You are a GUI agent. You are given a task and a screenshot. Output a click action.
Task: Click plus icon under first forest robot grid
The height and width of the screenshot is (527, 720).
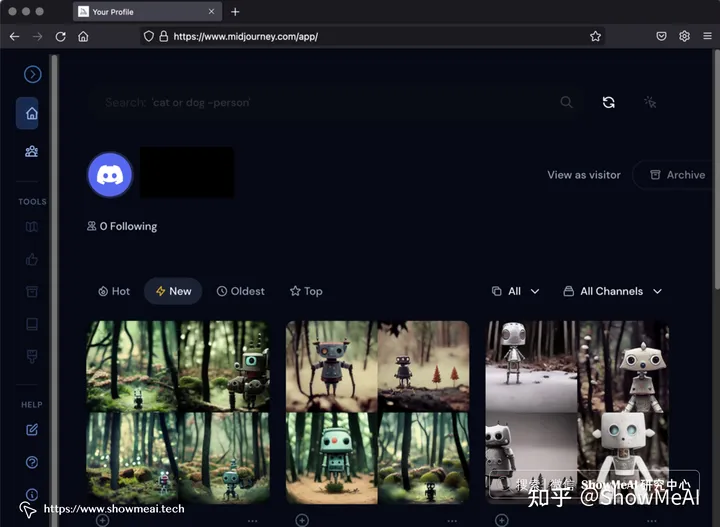pos(102,520)
